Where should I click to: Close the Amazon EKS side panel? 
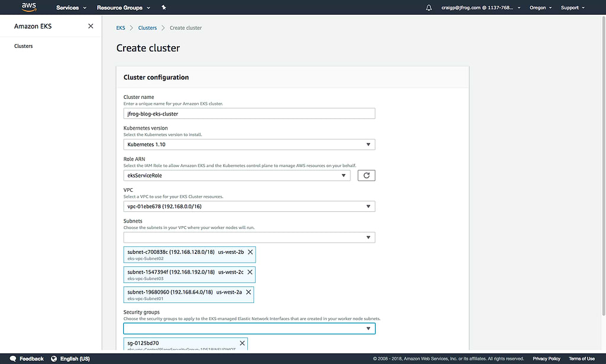pos(91,26)
